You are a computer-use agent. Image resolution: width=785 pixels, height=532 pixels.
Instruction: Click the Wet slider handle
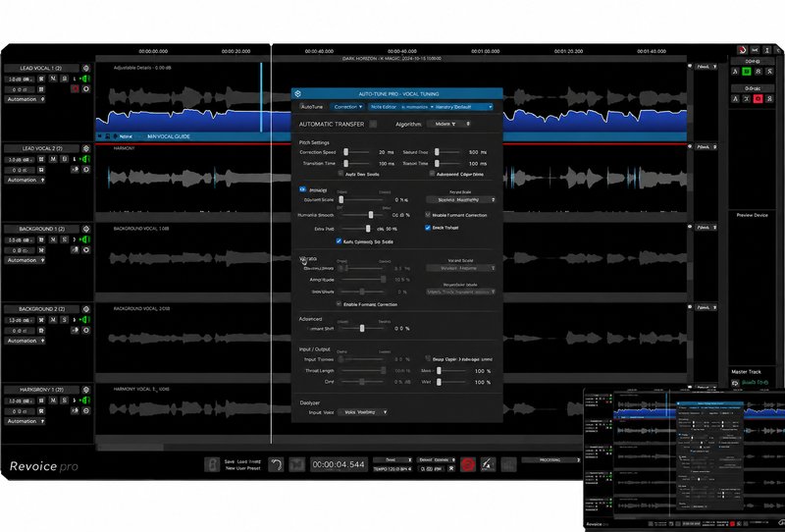coord(439,382)
